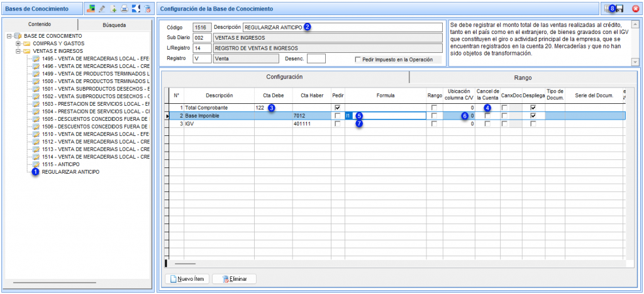Click Cta Haber cell 401111
The image size is (644, 294).
coord(312,123)
